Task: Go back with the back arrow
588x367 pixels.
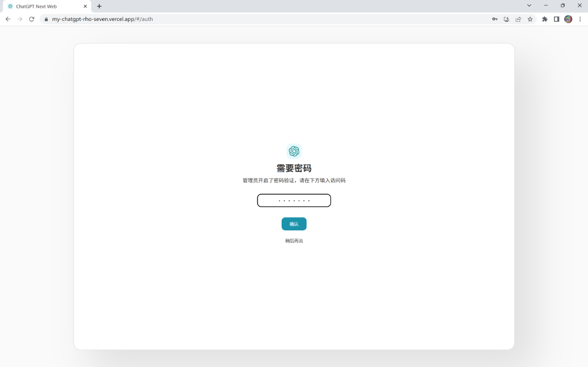Action: click(x=8, y=19)
